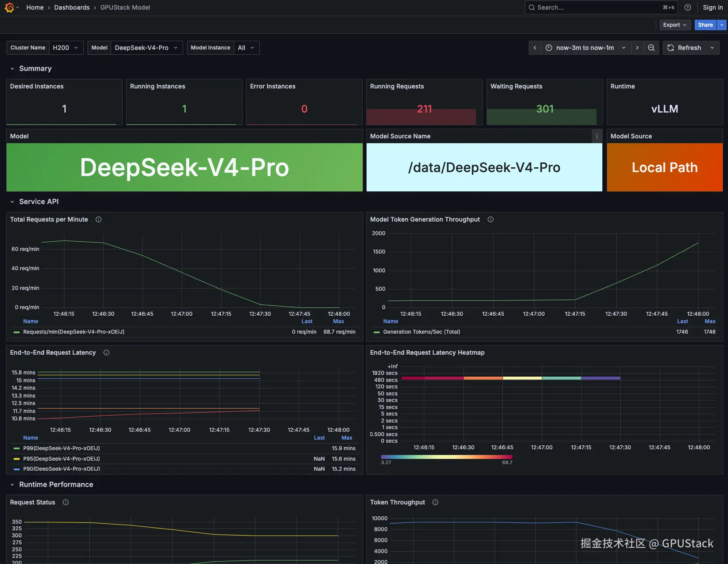Image resolution: width=728 pixels, height=564 pixels.
Task: Toggle the P90 latency legend series
Action: 61,469
